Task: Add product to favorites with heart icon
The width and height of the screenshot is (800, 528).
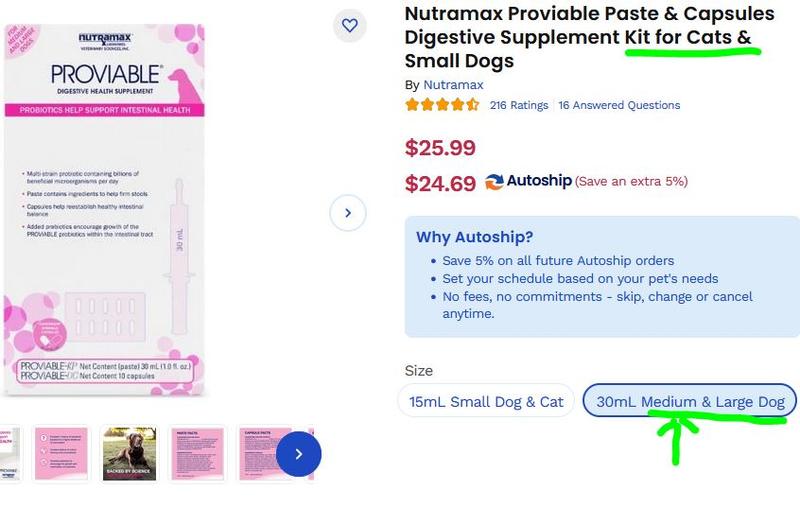Action: [x=349, y=26]
